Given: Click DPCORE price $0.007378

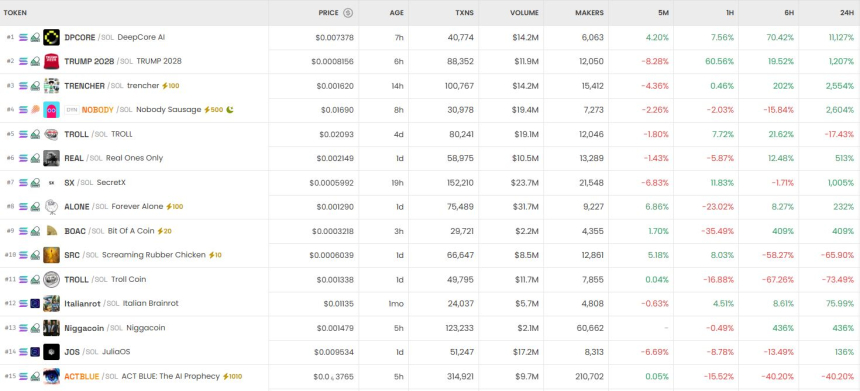Looking at the screenshot, I should [x=335, y=37].
